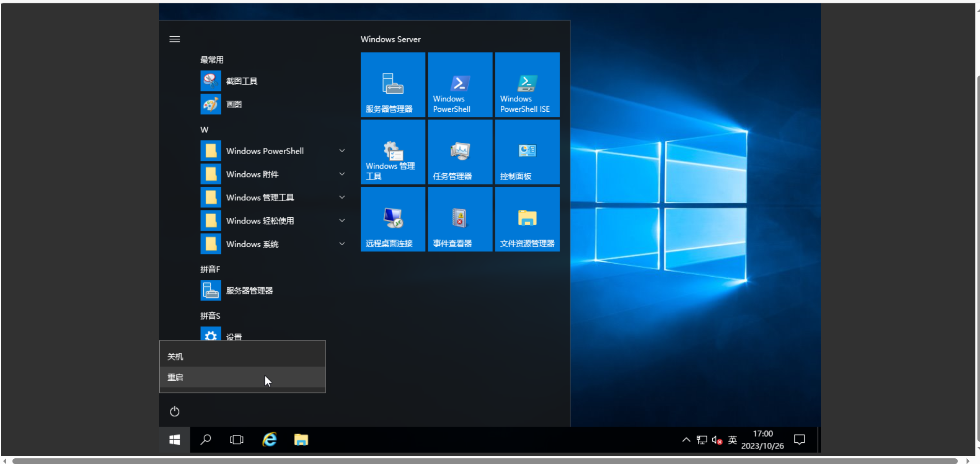Click the 拼音F group header
The image size is (980, 464).
[x=210, y=270]
